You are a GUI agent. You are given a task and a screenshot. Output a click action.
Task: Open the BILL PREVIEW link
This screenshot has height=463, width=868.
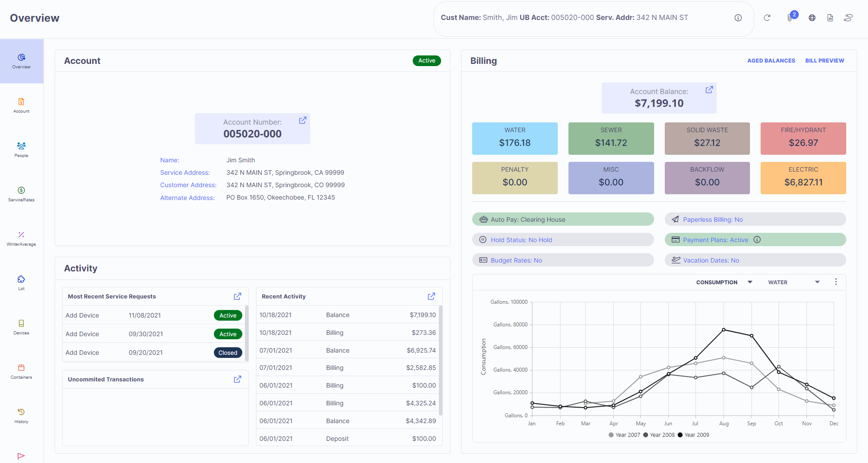pyautogui.click(x=825, y=61)
